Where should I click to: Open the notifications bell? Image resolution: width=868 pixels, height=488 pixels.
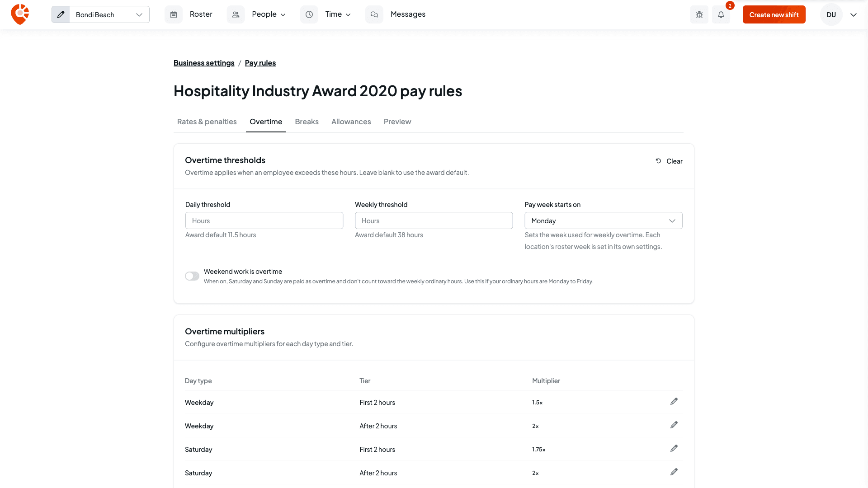[721, 14]
